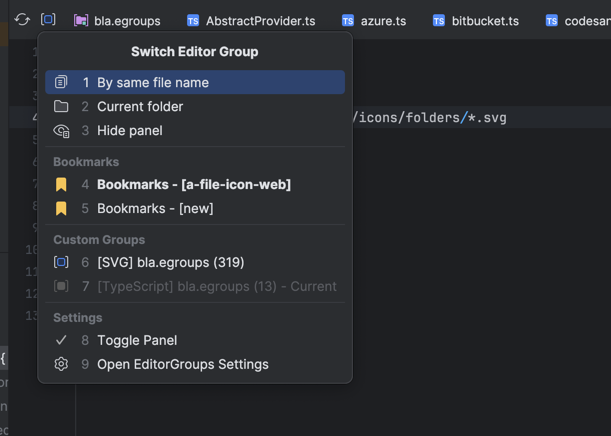
Task: Click the yellow a-file-icon-web bookmark icon
Action: [x=61, y=185]
